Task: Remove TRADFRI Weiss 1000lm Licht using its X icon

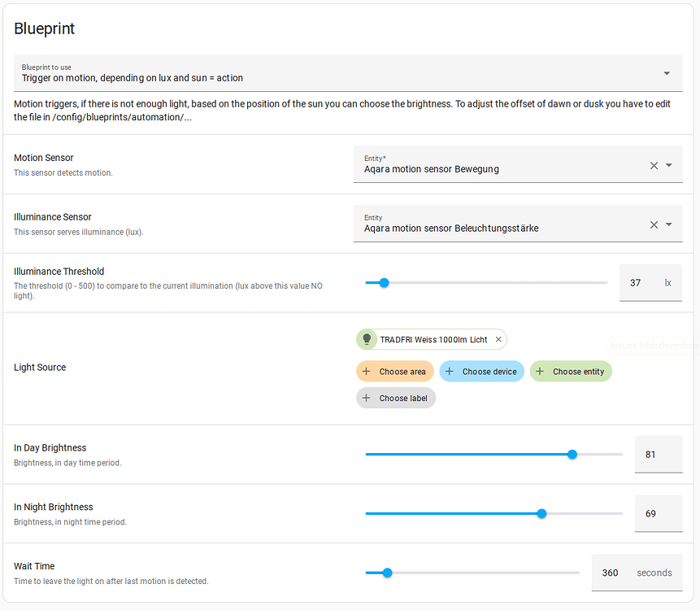Action: click(498, 339)
